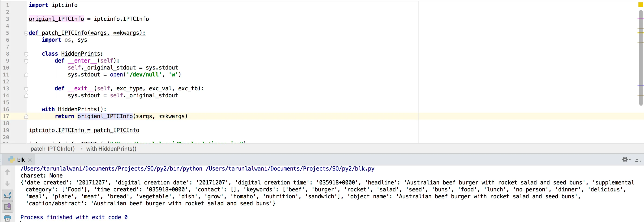Click the '/dev/null' string literal

click(144, 75)
